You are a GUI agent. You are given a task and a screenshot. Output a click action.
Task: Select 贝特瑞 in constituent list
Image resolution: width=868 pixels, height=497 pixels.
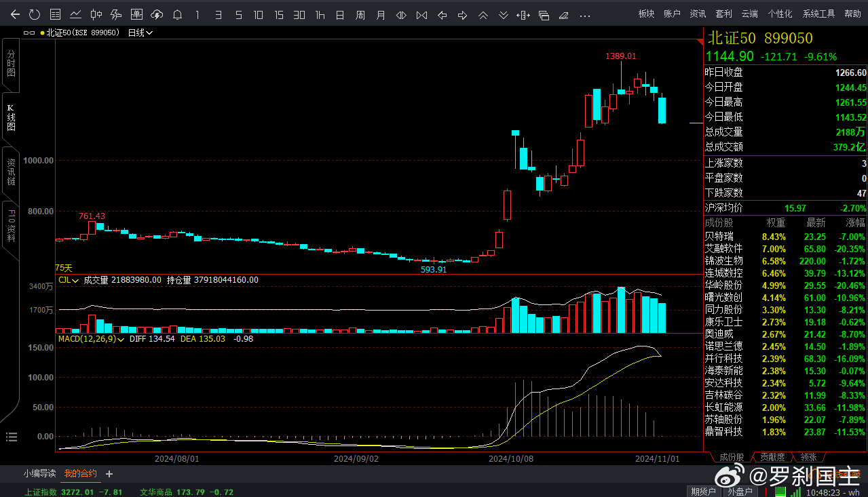pyautogui.click(x=719, y=237)
